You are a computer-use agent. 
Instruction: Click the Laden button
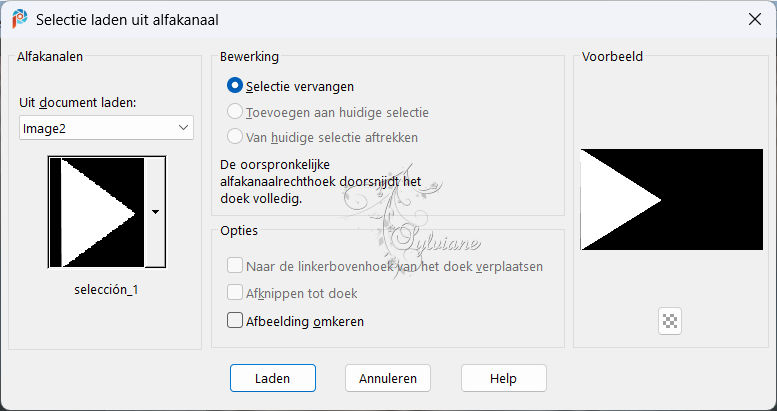click(273, 378)
